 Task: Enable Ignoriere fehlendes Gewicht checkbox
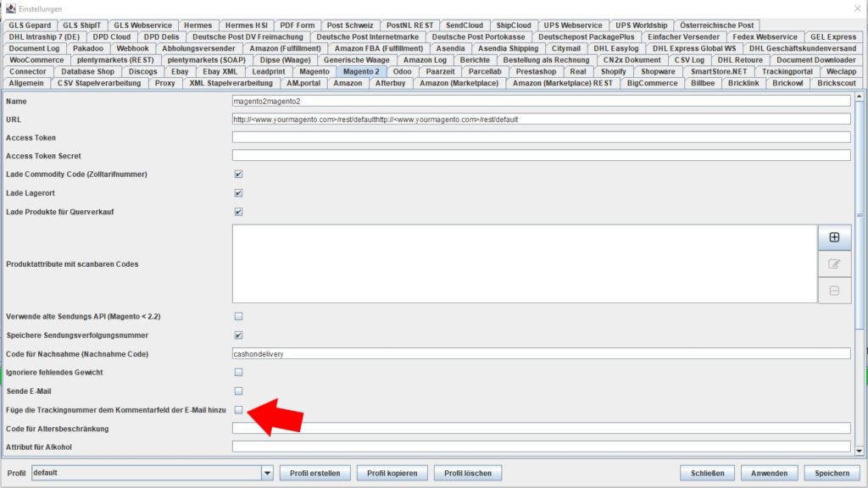238,373
